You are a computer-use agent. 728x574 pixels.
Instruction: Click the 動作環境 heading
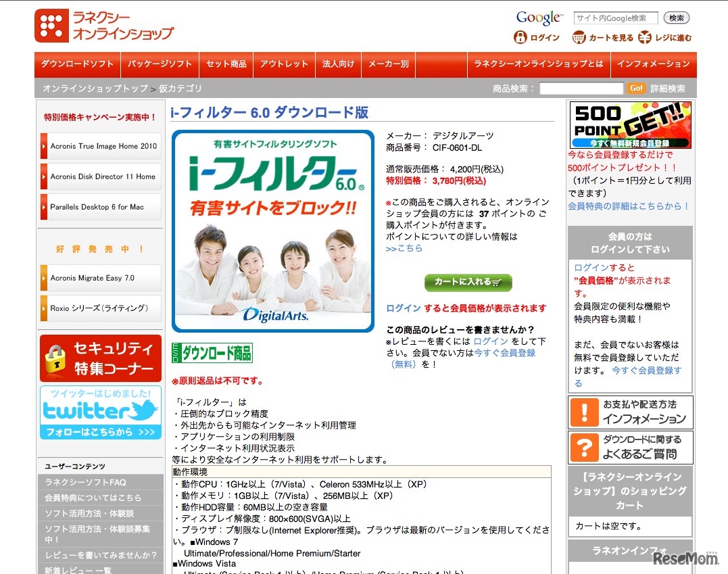(190, 472)
